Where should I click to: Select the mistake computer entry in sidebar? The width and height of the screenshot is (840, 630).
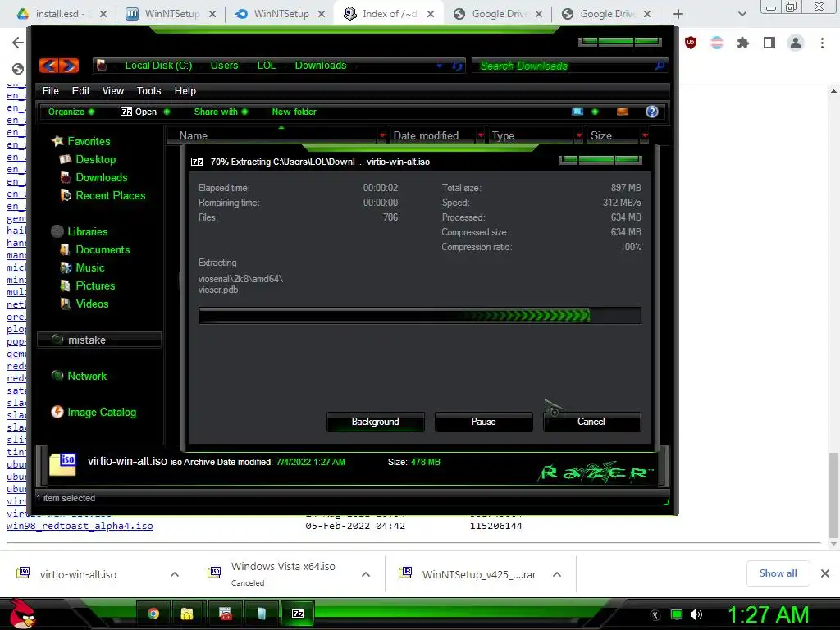pos(99,340)
